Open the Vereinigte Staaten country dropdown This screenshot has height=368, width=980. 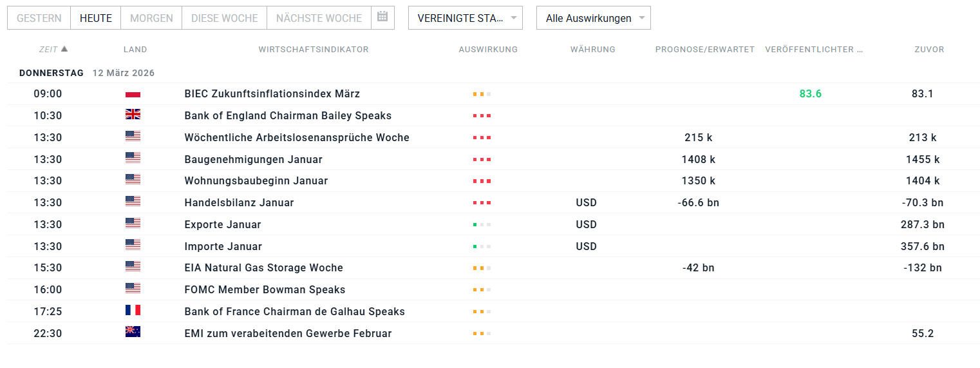[x=465, y=18]
